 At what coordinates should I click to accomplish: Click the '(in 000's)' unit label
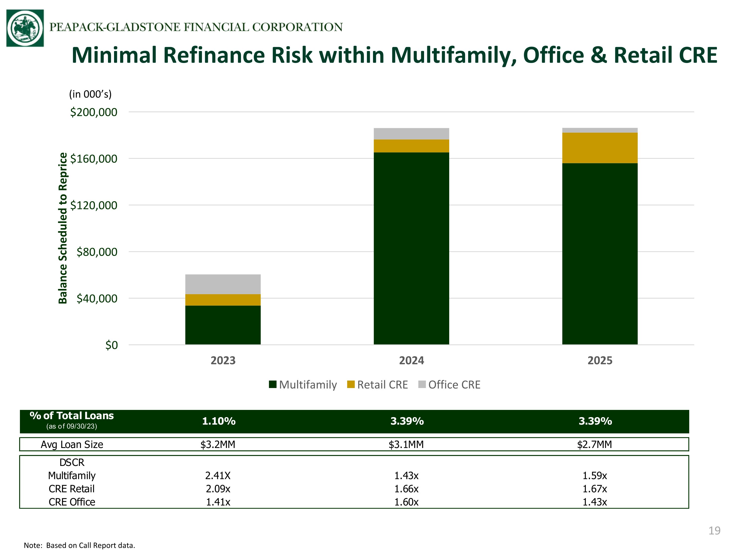tap(90, 94)
